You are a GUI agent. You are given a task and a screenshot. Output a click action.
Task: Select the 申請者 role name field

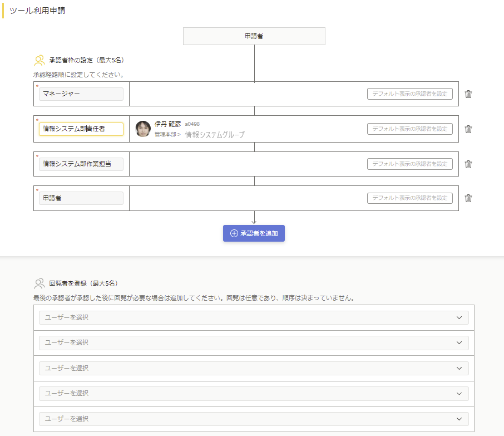click(x=81, y=198)
